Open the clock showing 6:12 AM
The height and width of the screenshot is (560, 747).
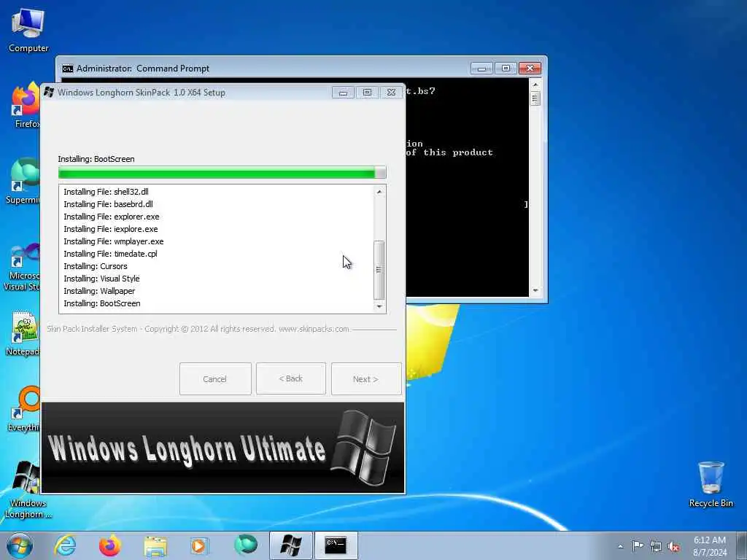(710, 547)
